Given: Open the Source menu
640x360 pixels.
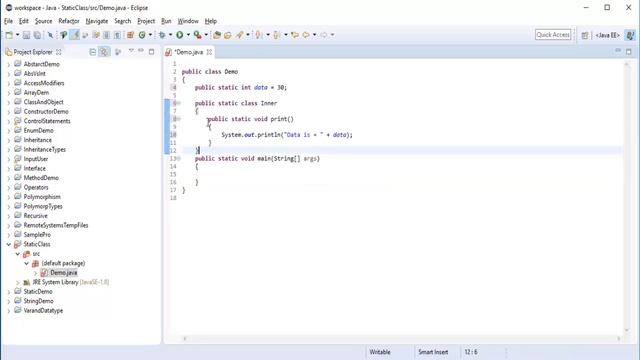Looking at the screenshot, I should 43,21.
